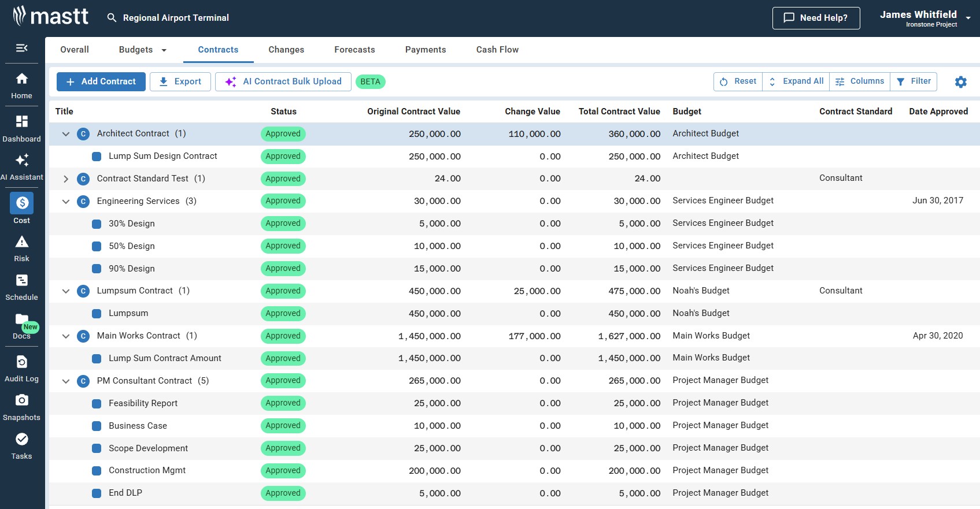
Task: Switch to the Cash Flow tab
Action: [x=497, y=50]
